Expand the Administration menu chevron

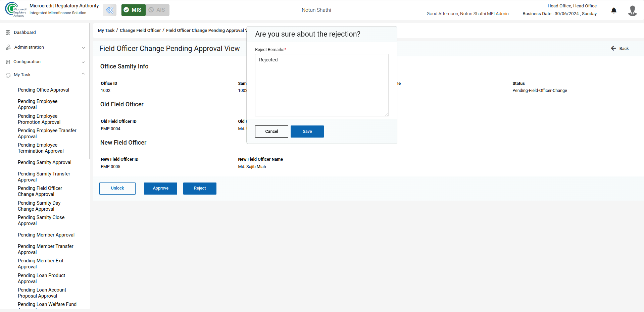83,48
